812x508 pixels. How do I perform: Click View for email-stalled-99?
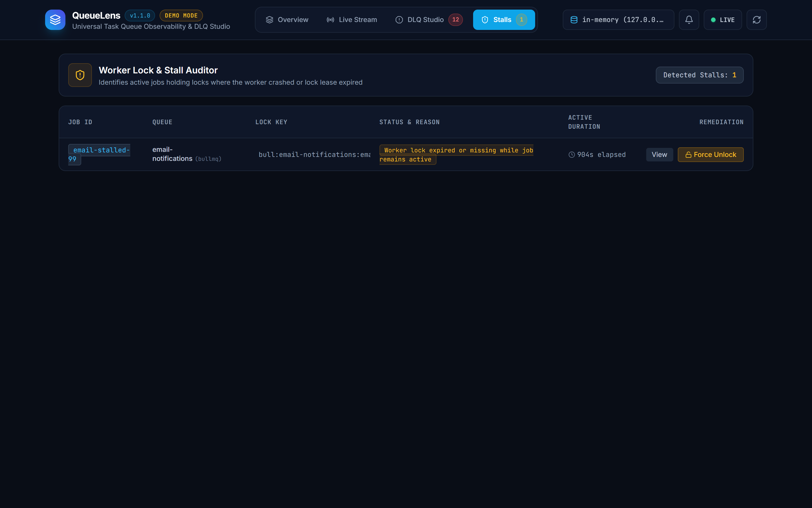tap(659, 155)
